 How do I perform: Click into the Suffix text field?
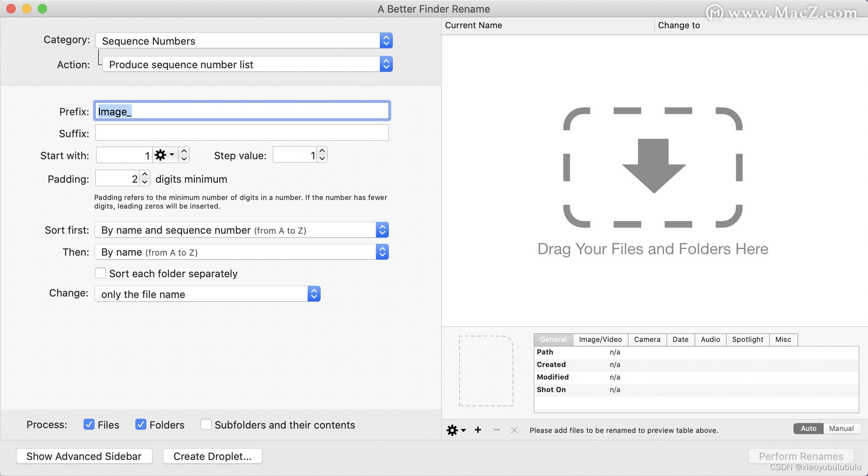(x=242, y=133)
